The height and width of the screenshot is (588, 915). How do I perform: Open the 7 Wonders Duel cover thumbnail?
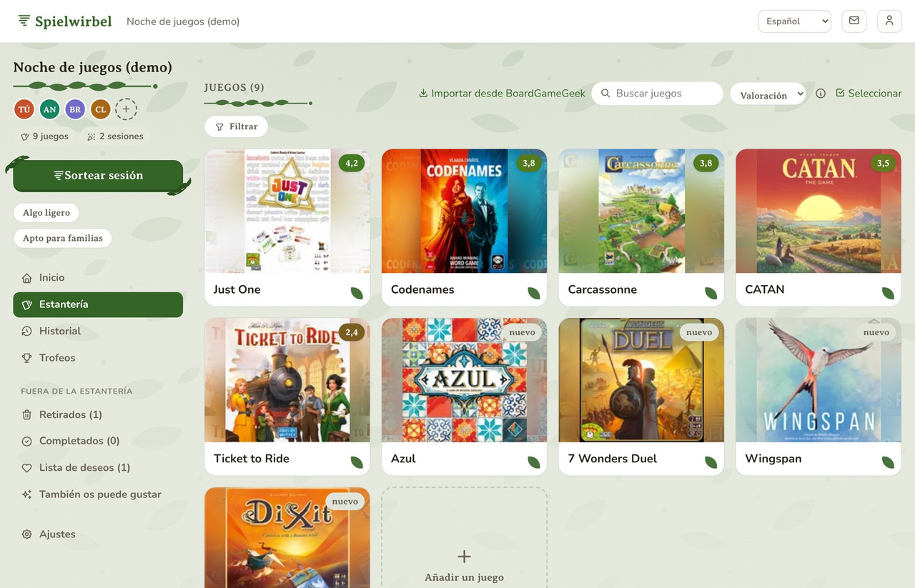[641, 380]
